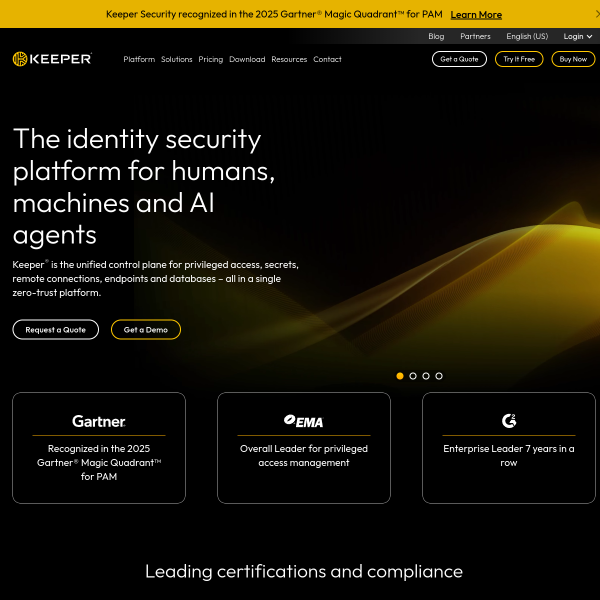Image resolution: width=600 pixels, height=600 pixels.
Task: Open the Resources menu
Action: 289,59
